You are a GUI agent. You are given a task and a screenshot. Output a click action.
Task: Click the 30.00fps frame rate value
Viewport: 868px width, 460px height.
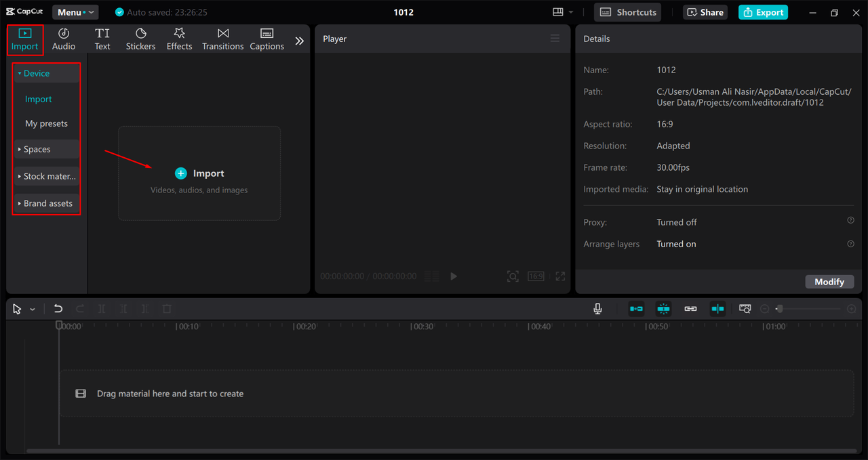673,167
